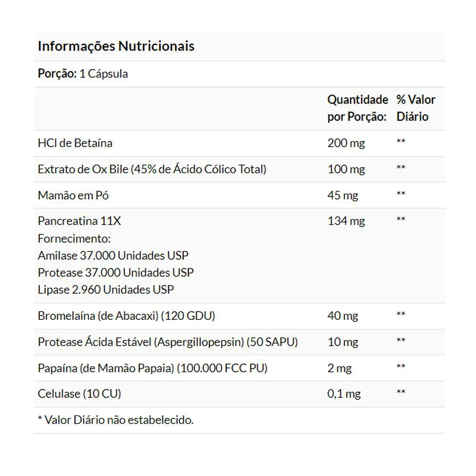Viewport: 476px width, 476px height.
Task: Click the "Amilase 37.000 Unidades USP" line
Action: click(113, 255)
